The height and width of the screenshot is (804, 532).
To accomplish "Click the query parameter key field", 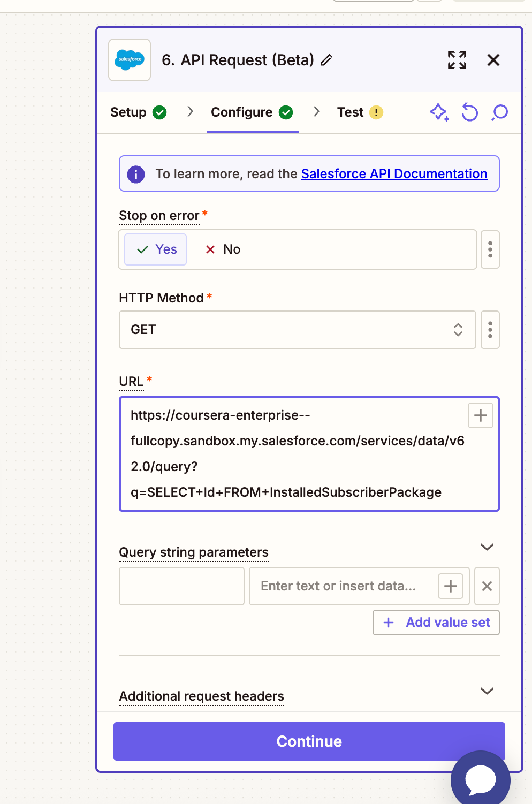I will point(181,586).
